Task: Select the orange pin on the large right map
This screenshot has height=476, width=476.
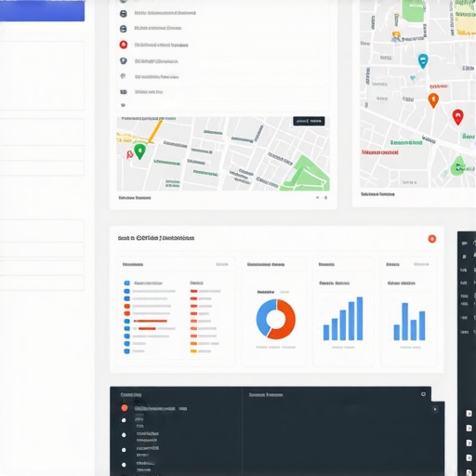Action: (x=433, y=100)
